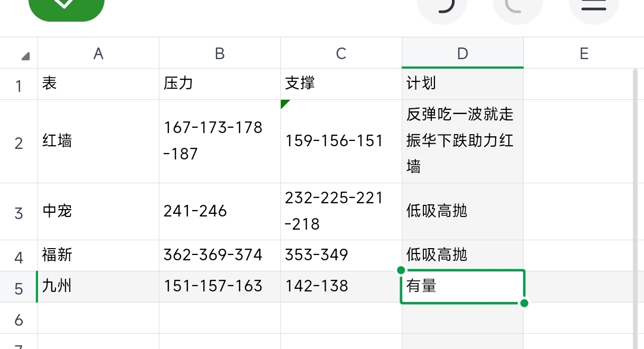Select cell 反弹吃一波就走
The height and width of the screenshot is (349, 644).
click(x=462, y=142)
